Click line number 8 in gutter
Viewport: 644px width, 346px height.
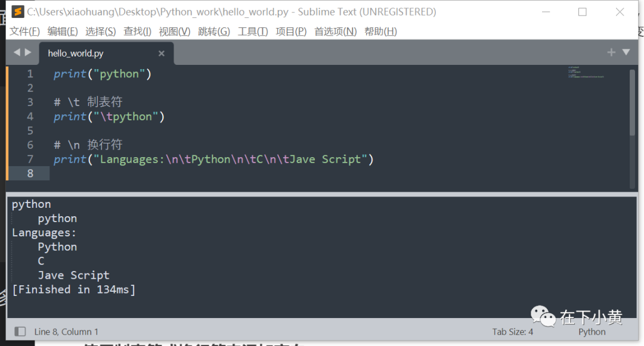[30, 173]
